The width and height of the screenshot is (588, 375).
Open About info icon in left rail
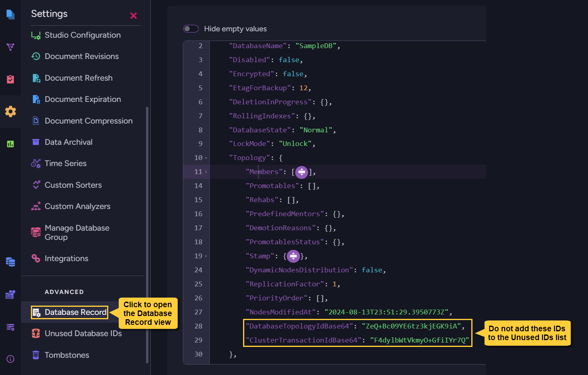click(10, 359)
